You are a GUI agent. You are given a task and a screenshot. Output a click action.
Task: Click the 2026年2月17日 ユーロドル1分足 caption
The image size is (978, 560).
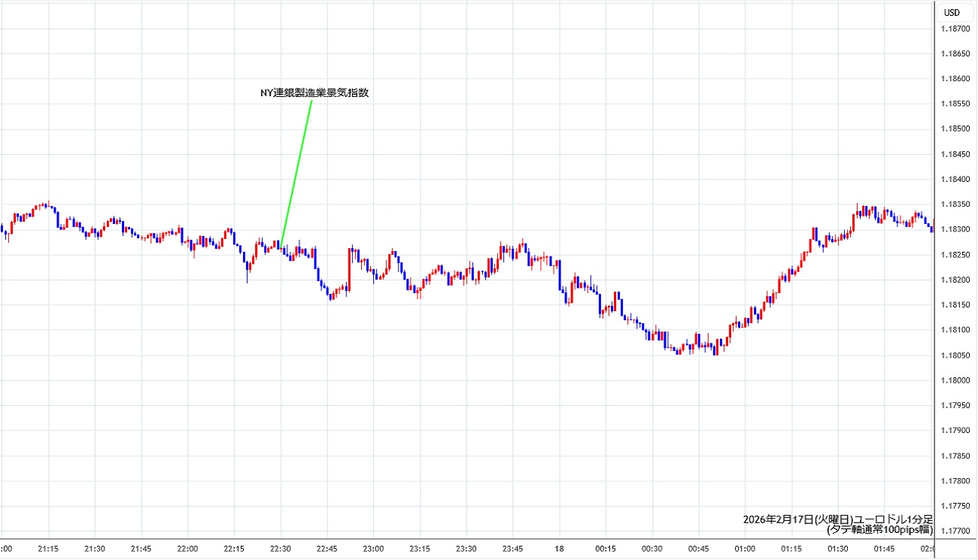837,519
